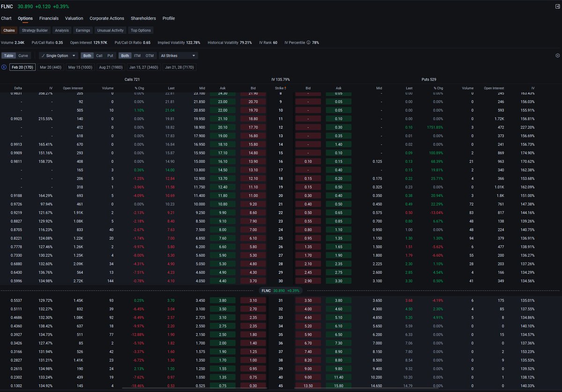This screenshot has width=562, height=392.
Task: Open option chain settings hexagon icon
Action: [x=557, y=55]
